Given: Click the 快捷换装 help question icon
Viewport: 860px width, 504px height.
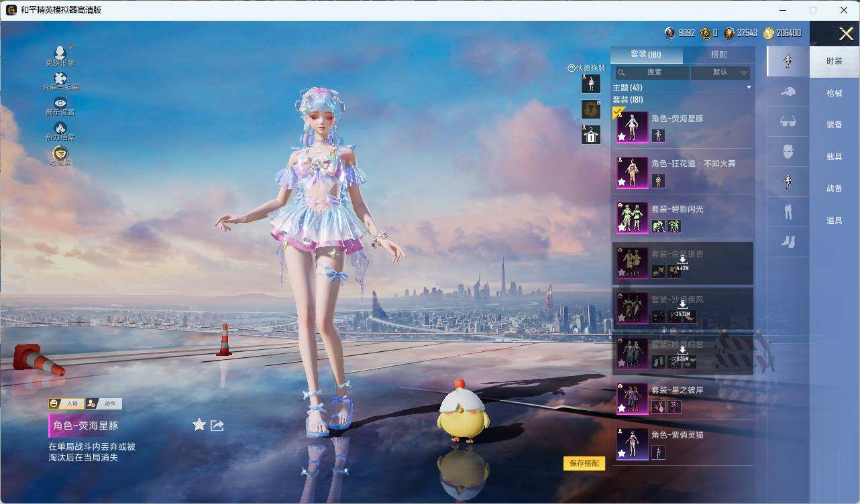Looking at the screenshot, I should (x=572, y=68).
